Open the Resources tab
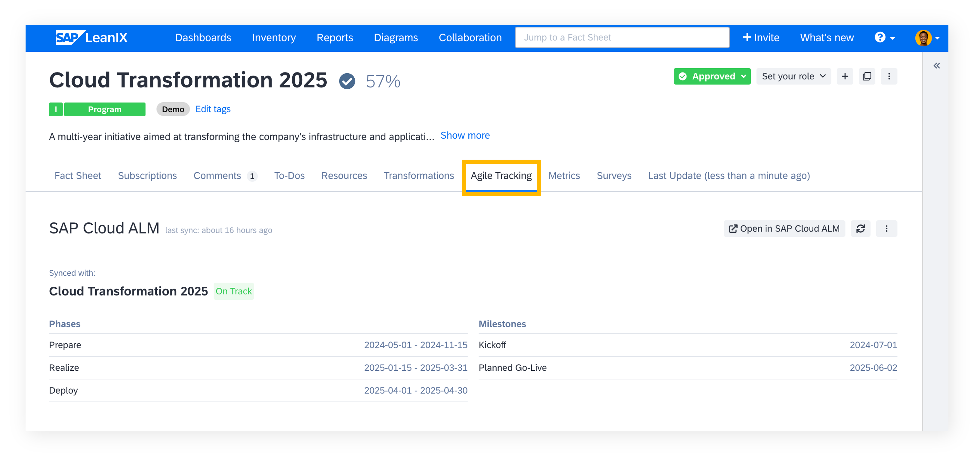Viewport: 980px width, 463px height. 344,176
